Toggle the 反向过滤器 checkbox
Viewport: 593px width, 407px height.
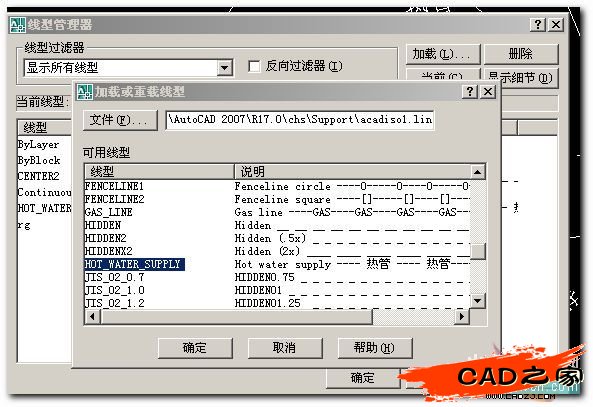pos(254,67)
